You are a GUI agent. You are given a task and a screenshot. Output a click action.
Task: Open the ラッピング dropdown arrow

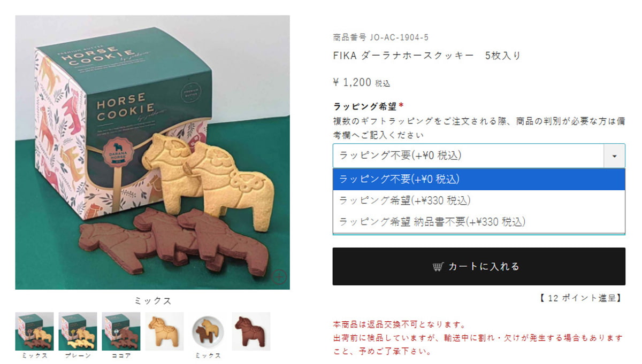(614, 156)
